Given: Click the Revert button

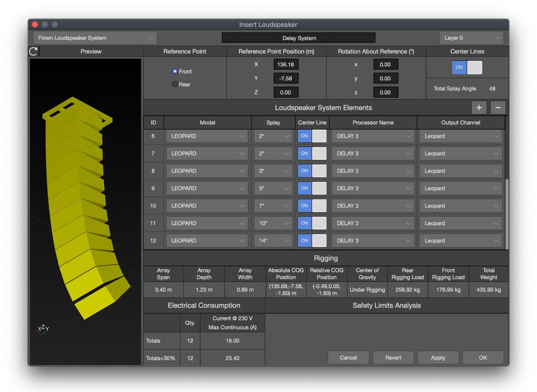Looking at the screenshot, I should [393, 358].
